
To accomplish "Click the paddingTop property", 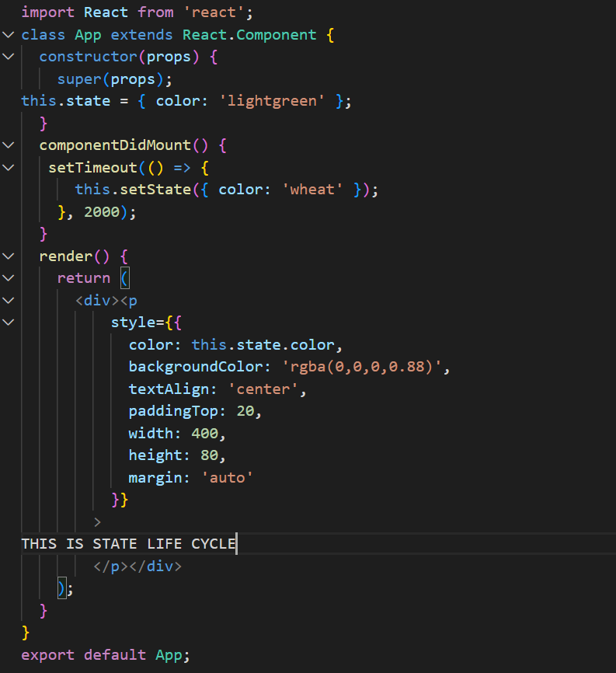I will [x=173, y=411].
